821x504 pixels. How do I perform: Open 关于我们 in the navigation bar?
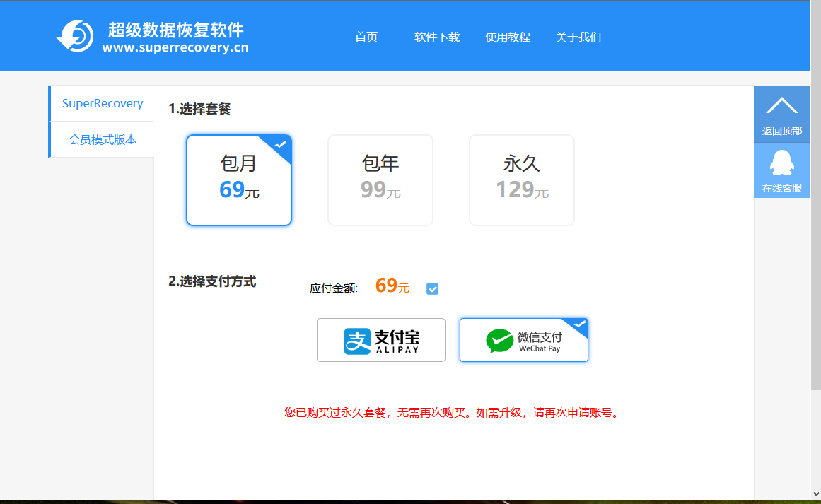pos(578,37)
